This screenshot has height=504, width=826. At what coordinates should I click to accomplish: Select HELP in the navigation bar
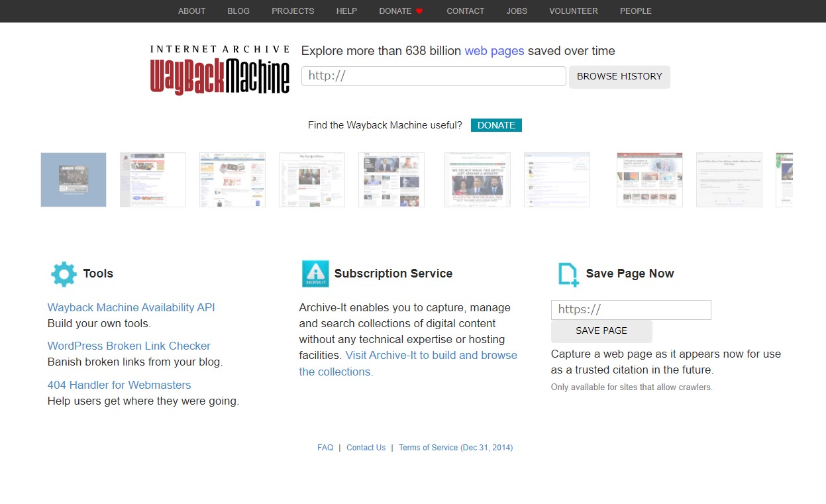346,11
